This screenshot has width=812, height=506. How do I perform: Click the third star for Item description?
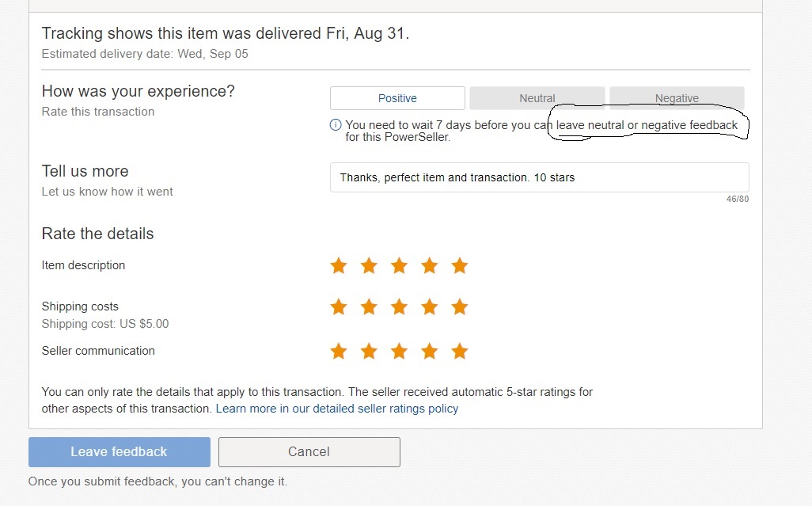(x=399, y=265)
